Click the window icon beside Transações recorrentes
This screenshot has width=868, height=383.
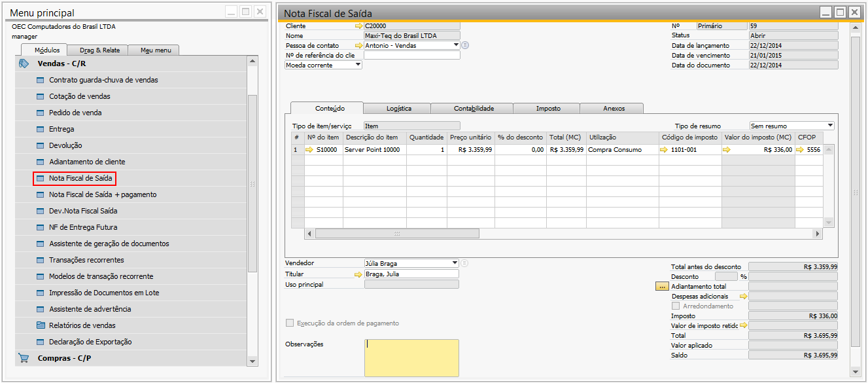click(x=41, y=260)
